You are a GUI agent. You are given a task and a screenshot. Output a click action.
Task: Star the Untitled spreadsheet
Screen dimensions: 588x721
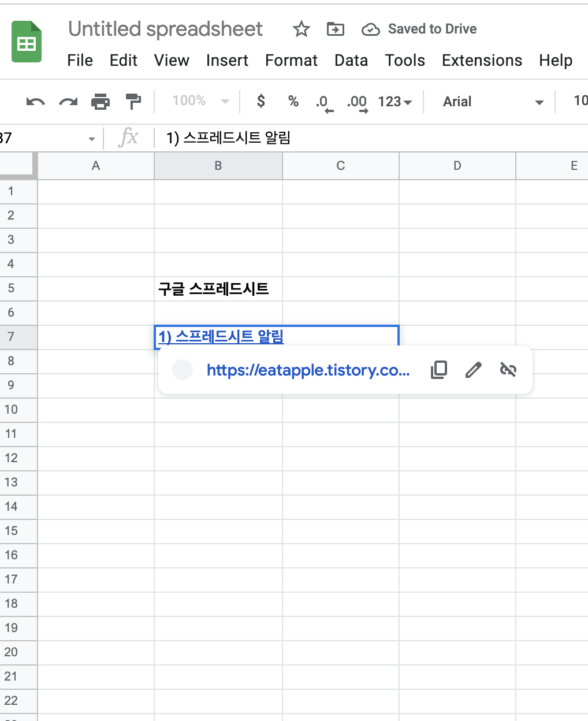point(301,29)
